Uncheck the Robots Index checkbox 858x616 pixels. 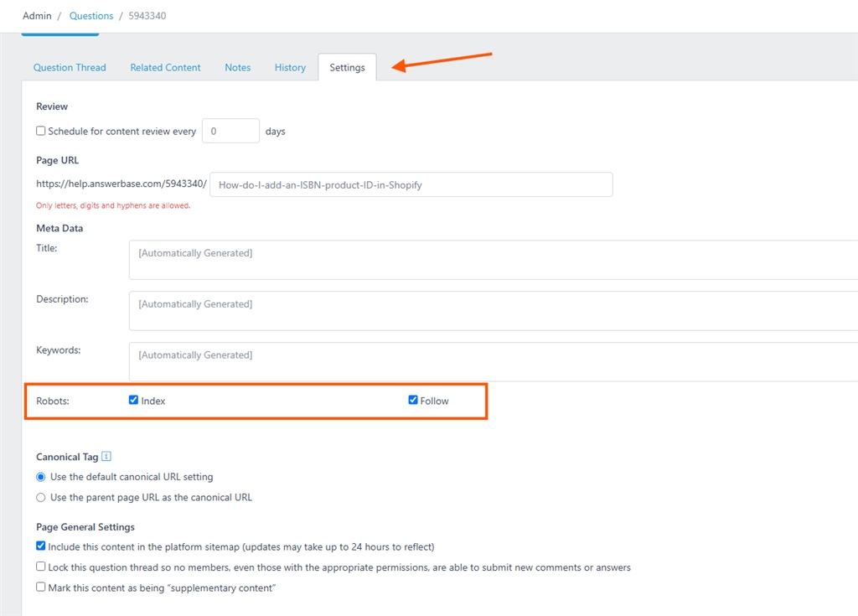pyautogui.click(x=133, y=400)
